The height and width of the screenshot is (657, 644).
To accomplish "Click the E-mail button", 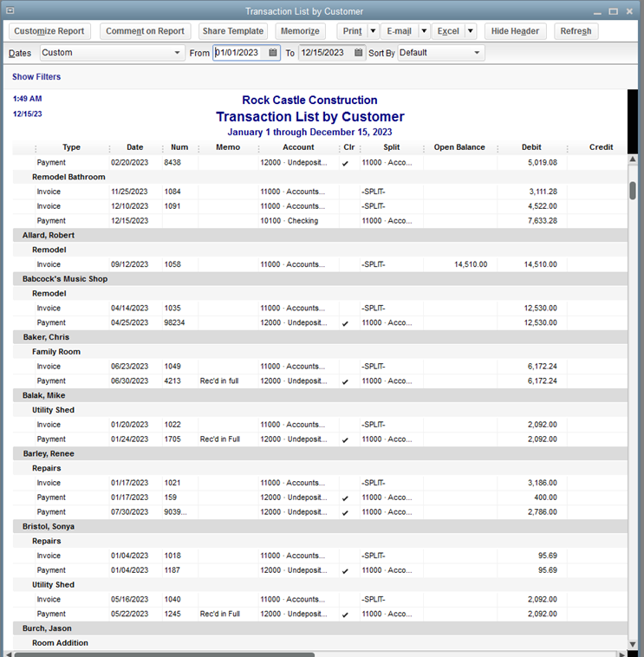I will (x=400, y=31).
